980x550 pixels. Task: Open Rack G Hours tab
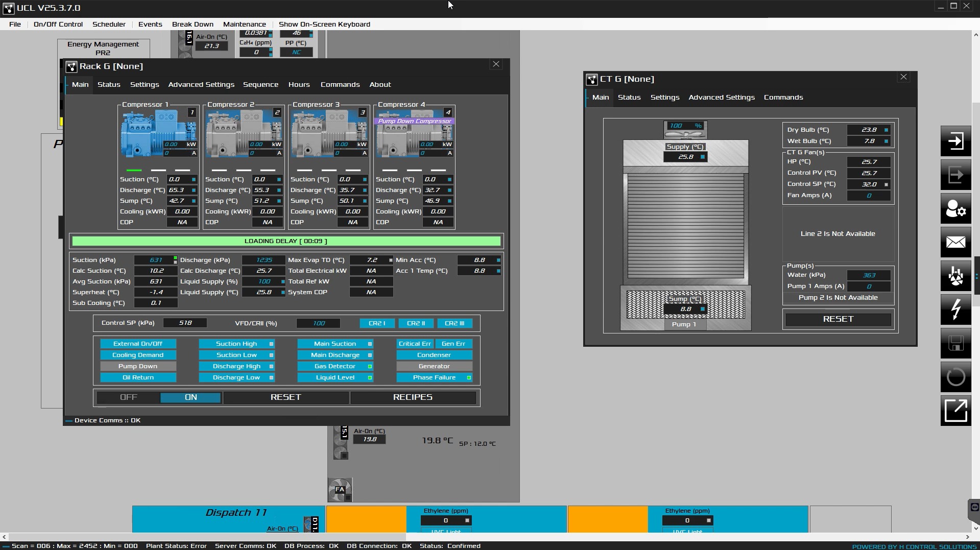[299, 85]
